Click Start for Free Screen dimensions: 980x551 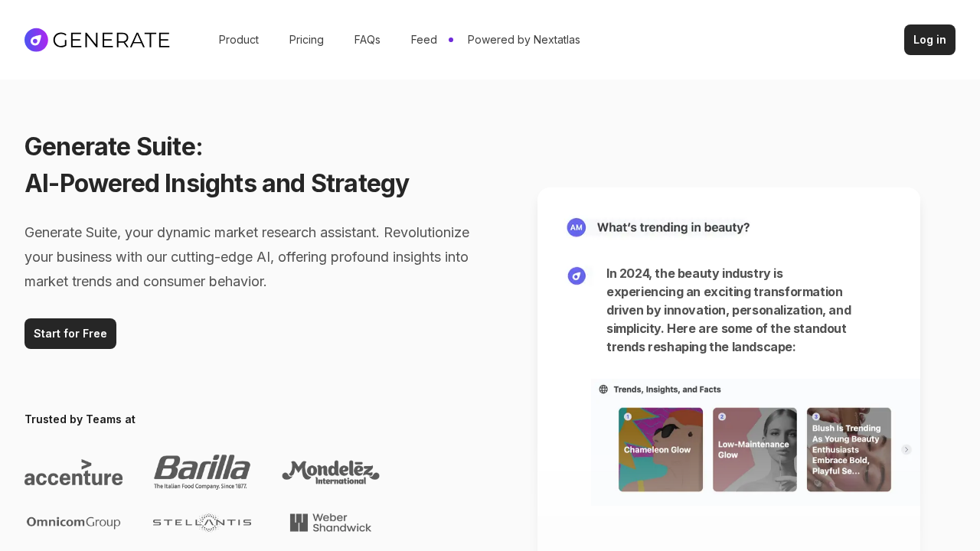tap(70, 333)
